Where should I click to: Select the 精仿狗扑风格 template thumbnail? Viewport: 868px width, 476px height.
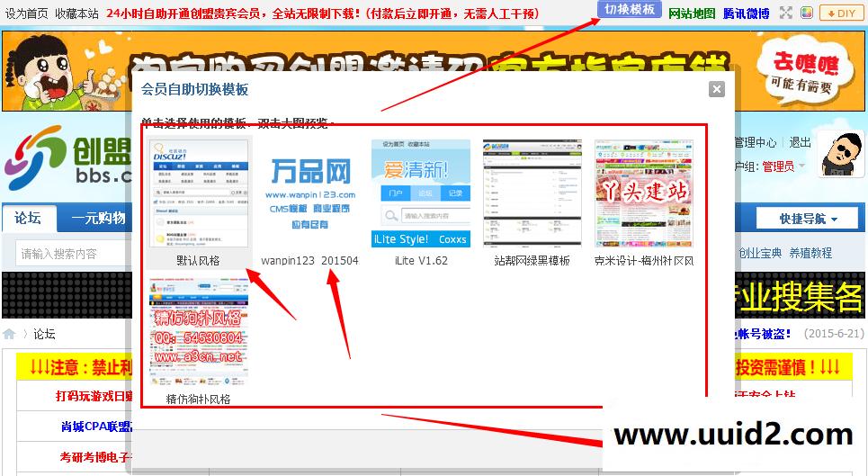coord(199,332)
